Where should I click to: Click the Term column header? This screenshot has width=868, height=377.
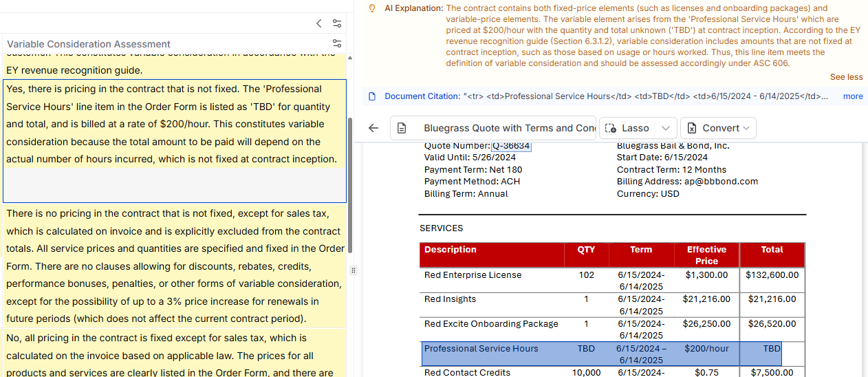coord(641,255)
